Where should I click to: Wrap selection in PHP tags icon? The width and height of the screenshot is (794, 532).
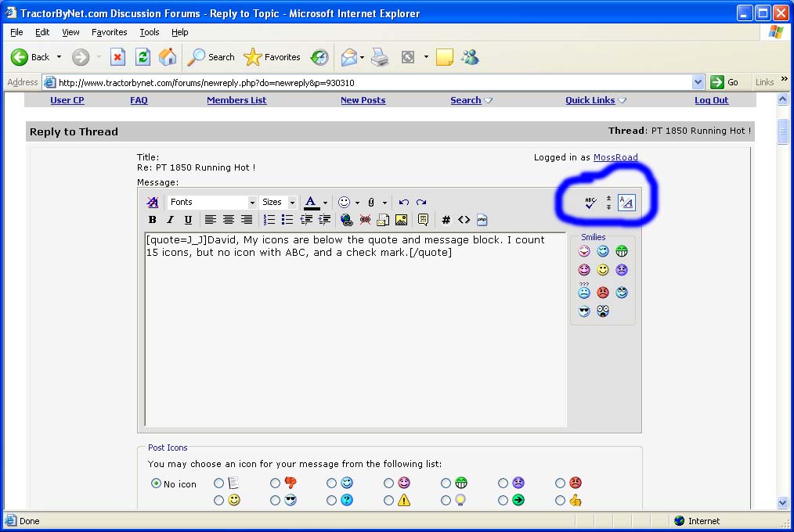482,220
